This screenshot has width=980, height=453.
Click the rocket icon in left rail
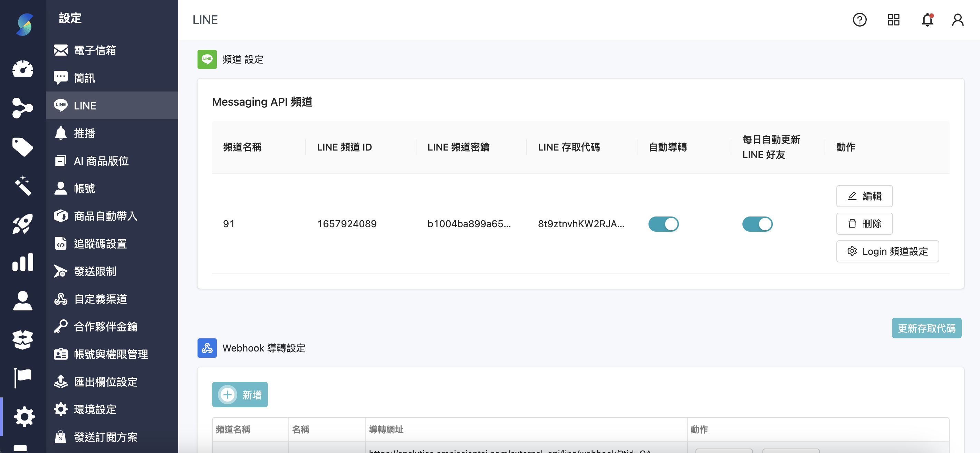[22, 224]
